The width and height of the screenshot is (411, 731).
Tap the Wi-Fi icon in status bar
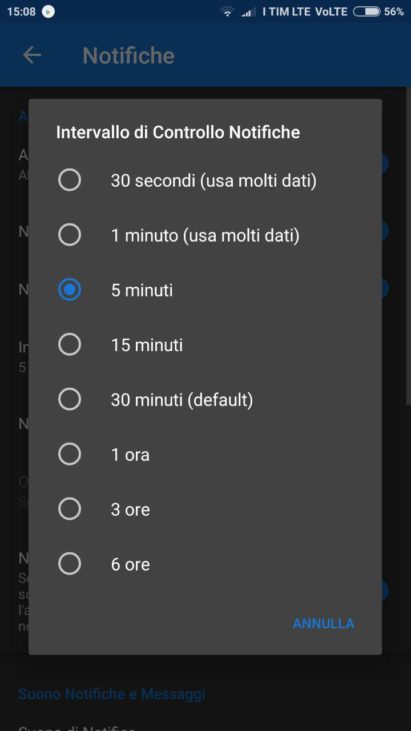click(x=227, y=12)
